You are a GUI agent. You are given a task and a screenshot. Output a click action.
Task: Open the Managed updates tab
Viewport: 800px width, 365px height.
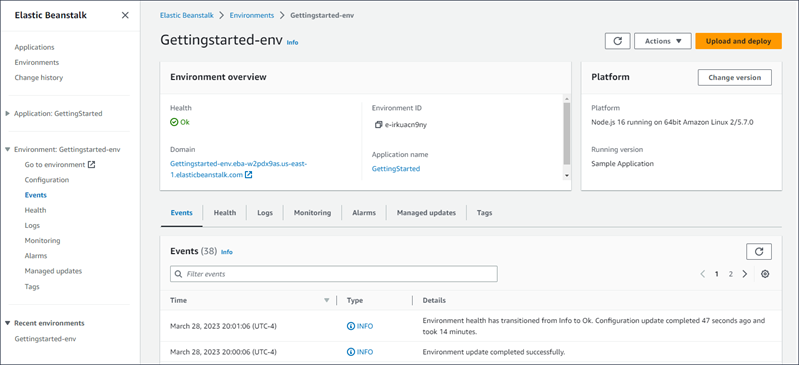pyautogui.click(x=426, y=213)
